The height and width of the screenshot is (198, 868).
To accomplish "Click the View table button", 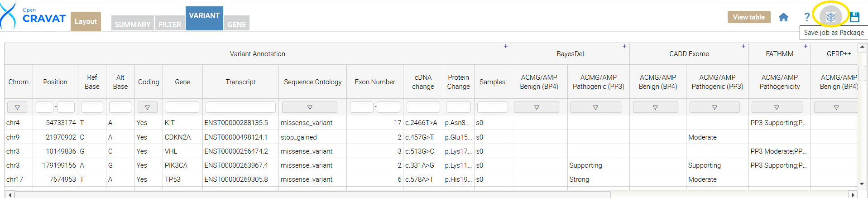I will [x=748, y=17].
